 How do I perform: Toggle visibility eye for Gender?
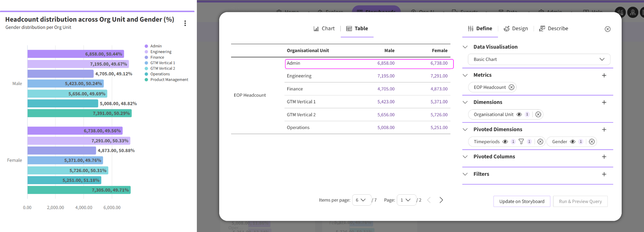(573, 142)
